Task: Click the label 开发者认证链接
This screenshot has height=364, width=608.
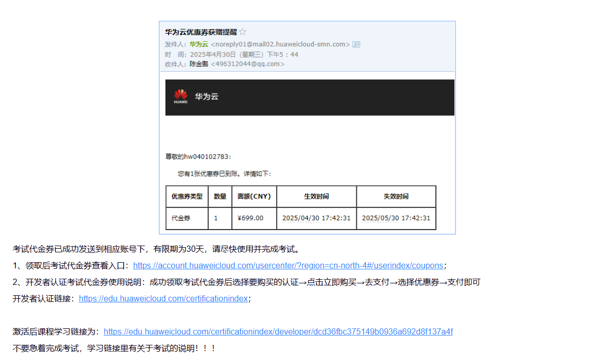Action: coord(44,298)
